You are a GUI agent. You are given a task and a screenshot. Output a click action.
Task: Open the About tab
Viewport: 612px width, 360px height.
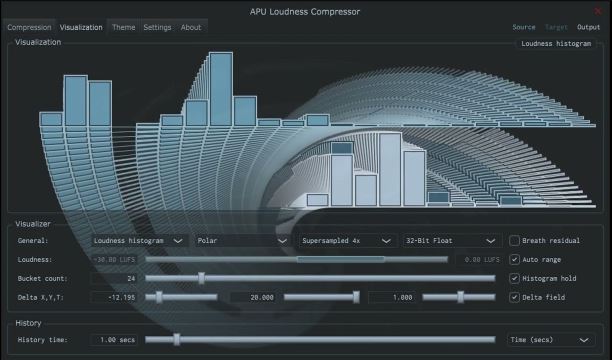[191, 27]
